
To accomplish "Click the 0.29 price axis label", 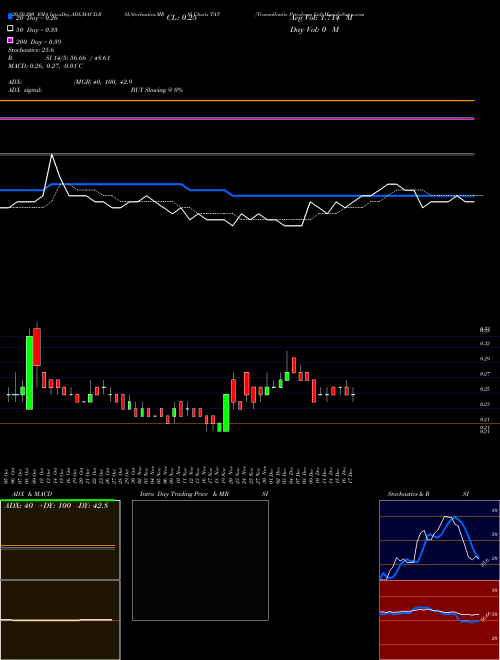I will coord(485,359).
